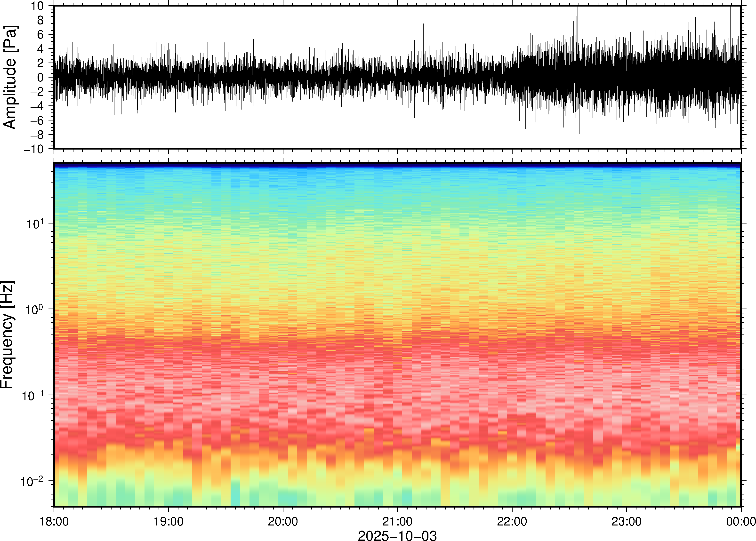Click the 23:00 time axis label
Image resolution: width=756 pixels, height=541 pixels.
[x=626, y=521]
